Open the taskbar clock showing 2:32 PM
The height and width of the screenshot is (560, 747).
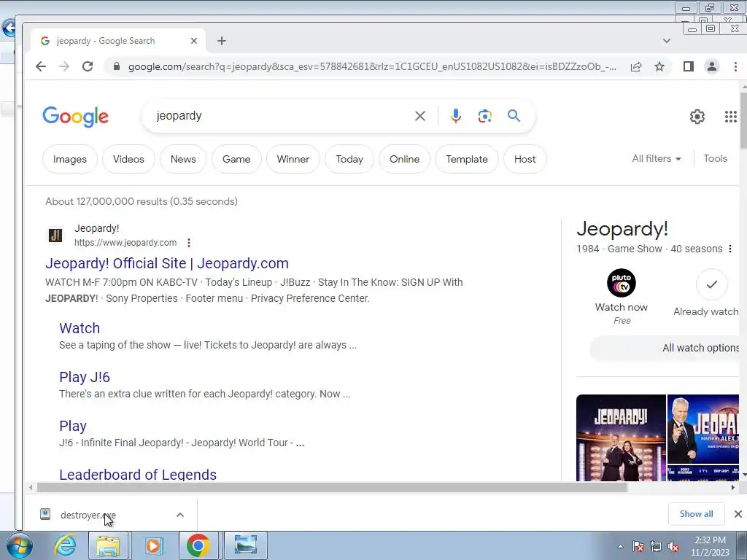(710, 546)
